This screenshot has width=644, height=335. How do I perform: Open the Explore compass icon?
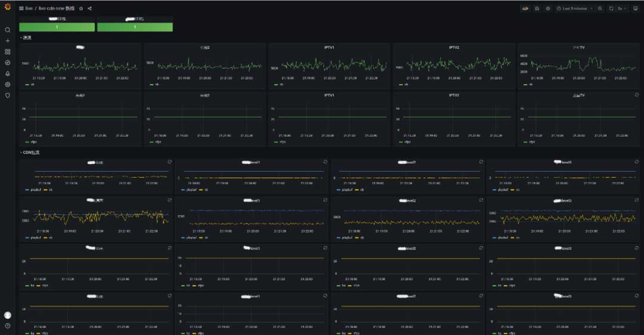(x=8, y=63)
